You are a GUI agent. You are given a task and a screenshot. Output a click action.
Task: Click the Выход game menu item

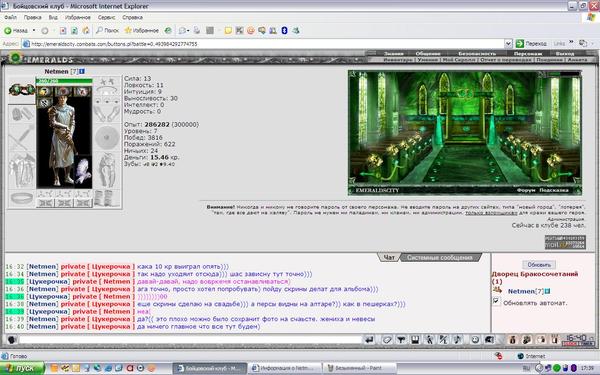coord(565,54)
